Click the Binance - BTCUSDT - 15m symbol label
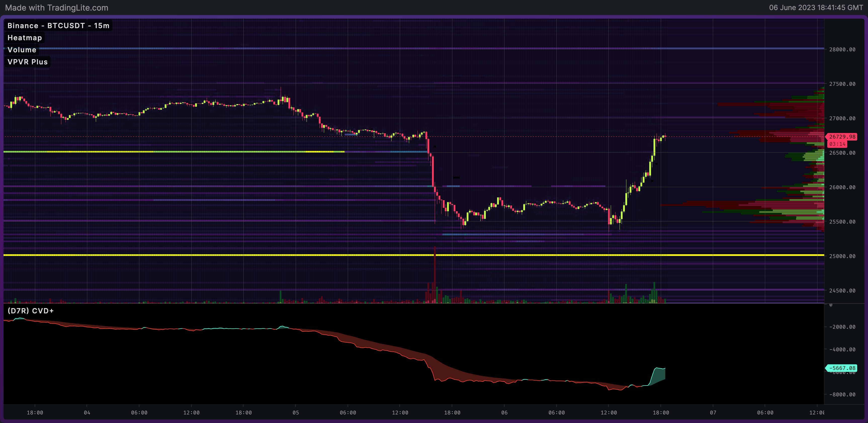Screen dimensions: 868x423 click(58, 26)
